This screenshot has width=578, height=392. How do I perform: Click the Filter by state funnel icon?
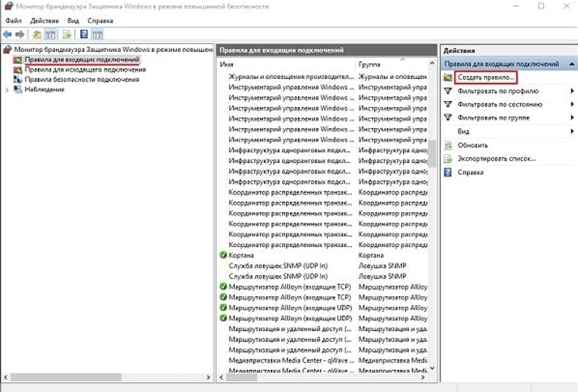click(x=448, y=104)
